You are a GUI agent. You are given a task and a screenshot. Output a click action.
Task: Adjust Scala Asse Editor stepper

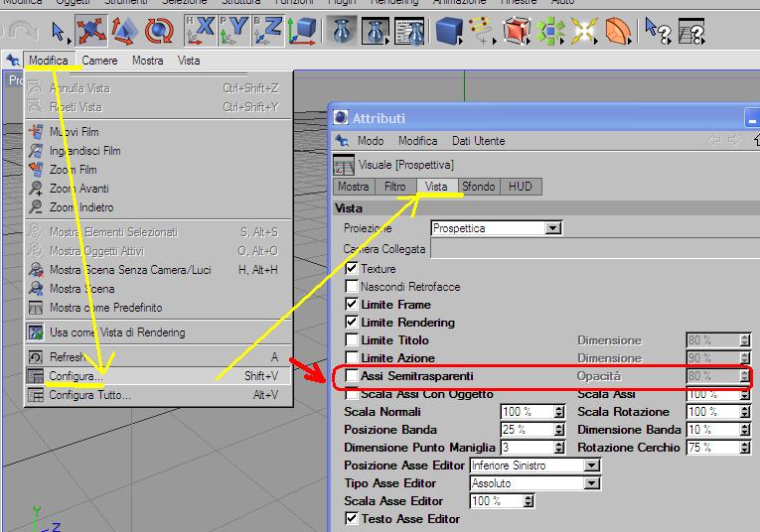pos(529,501)
